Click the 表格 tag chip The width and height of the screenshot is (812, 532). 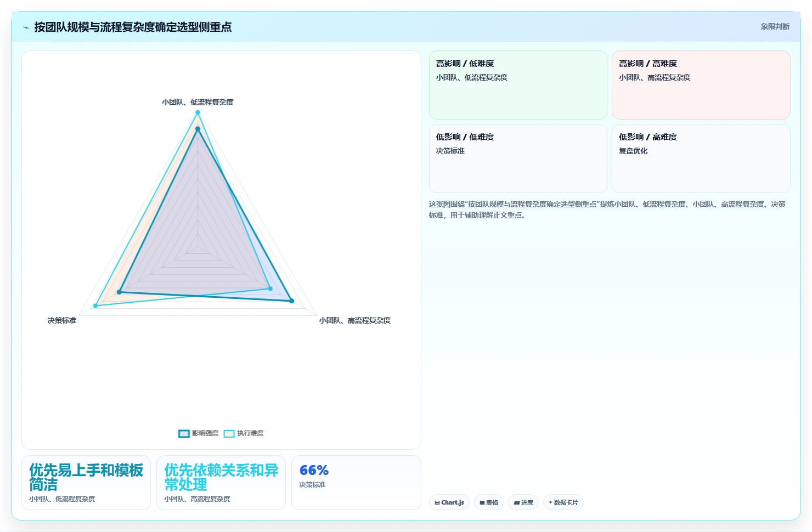[489, 502]
